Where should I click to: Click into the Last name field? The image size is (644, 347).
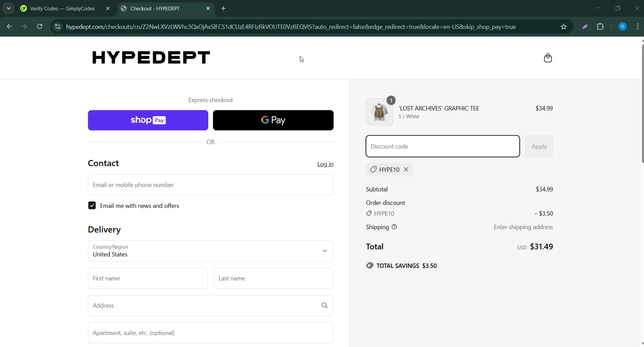click(273, 278)
